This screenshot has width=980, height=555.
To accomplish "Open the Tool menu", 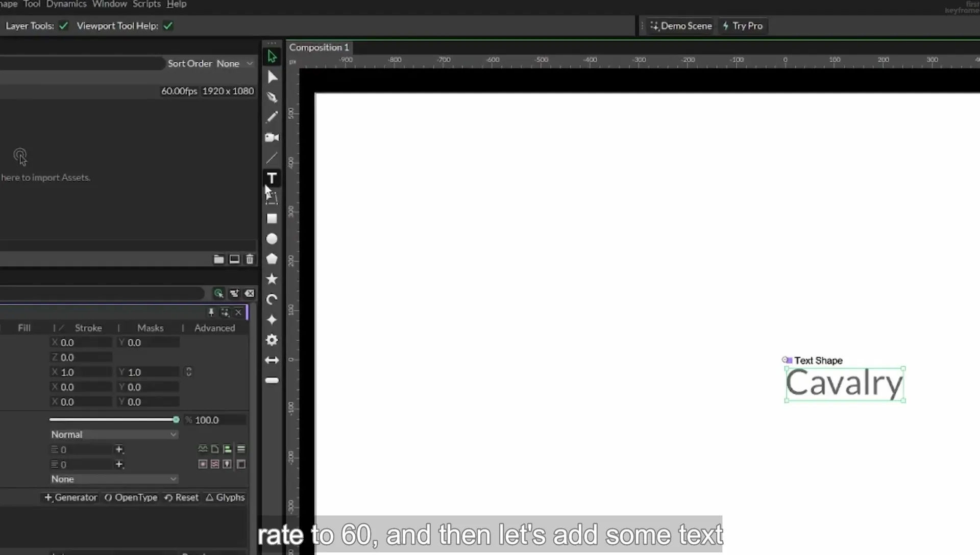I will tap(32, 4).
